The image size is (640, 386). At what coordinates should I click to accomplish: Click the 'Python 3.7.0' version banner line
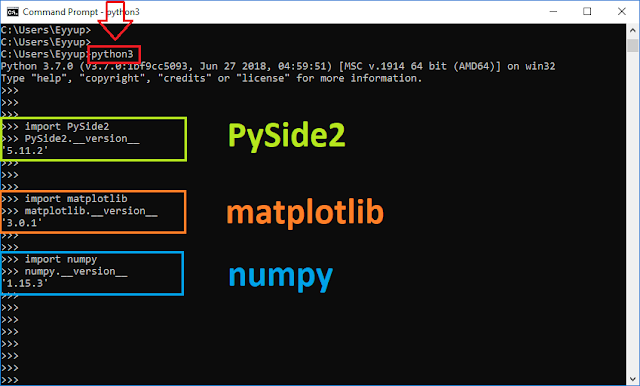[278, 66]
